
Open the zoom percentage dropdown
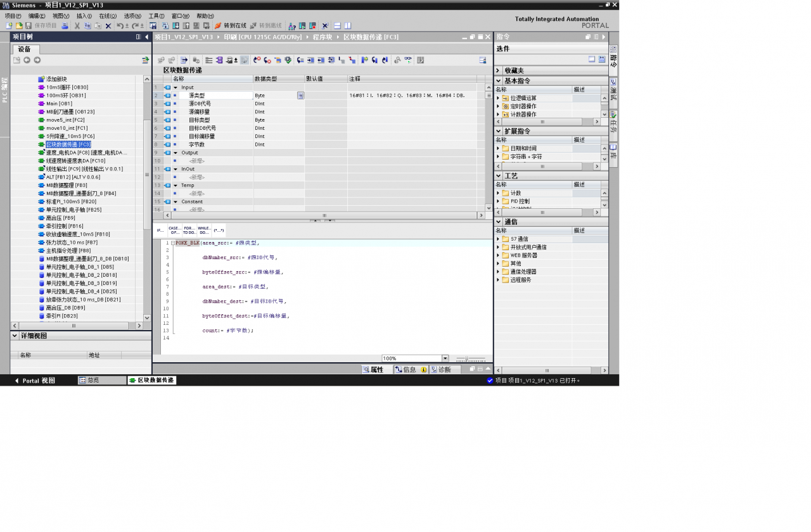445,358
